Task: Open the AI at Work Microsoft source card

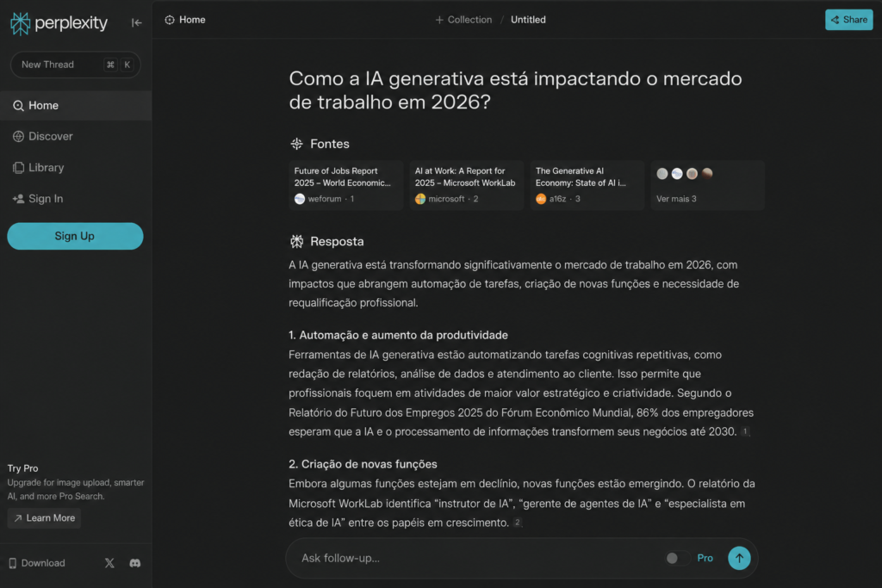Action: point(466,185)
